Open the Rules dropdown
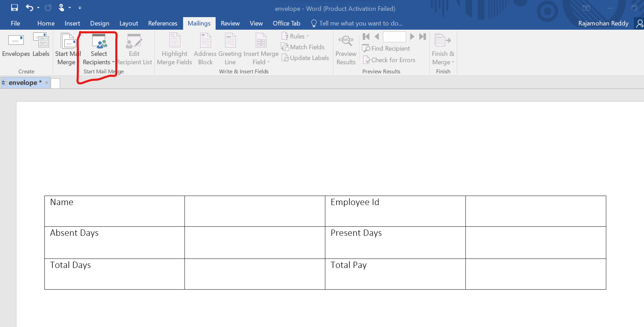Screen dimensions: 644x327 pyautogui.click(x=296, y=36)
